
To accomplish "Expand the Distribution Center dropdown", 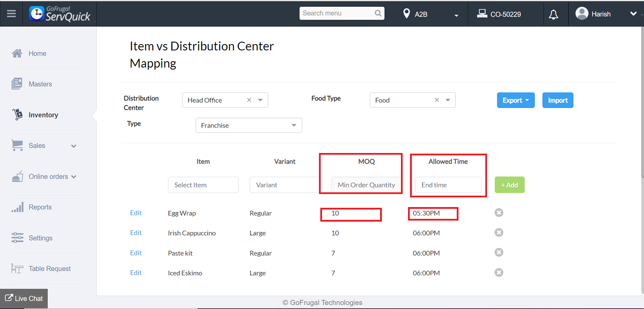I will [261, 100].
